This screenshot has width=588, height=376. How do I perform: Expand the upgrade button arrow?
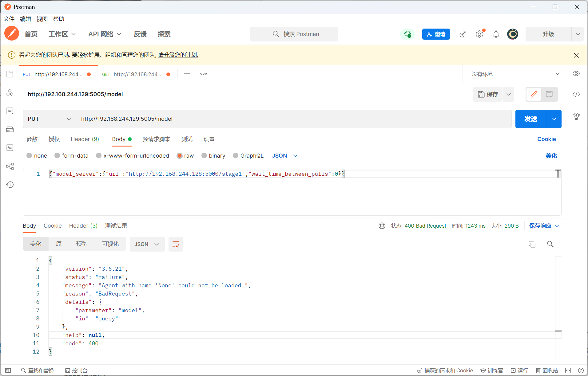tap(578, 34)
